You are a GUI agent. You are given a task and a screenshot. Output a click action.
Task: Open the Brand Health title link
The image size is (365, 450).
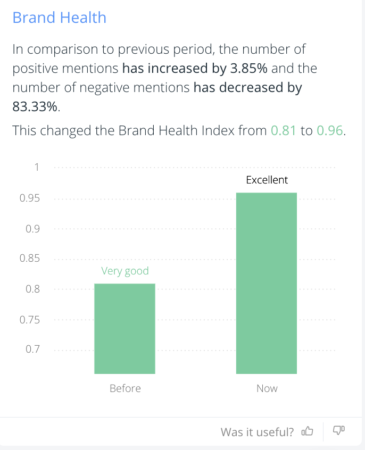(59, 17)
